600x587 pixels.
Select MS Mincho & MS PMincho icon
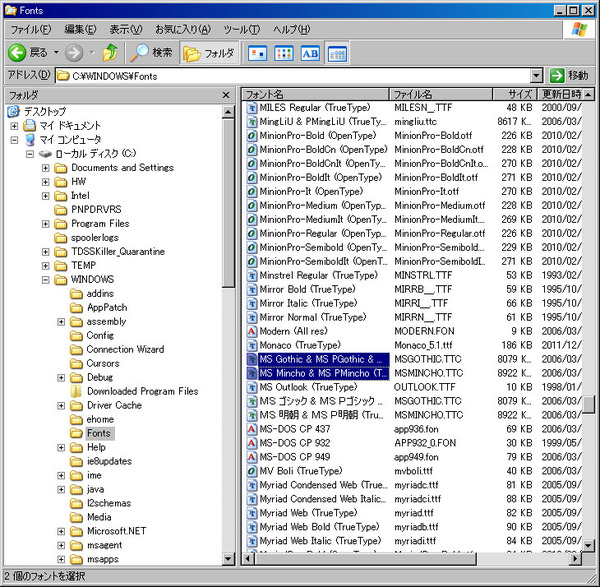[x=251, y=373]
